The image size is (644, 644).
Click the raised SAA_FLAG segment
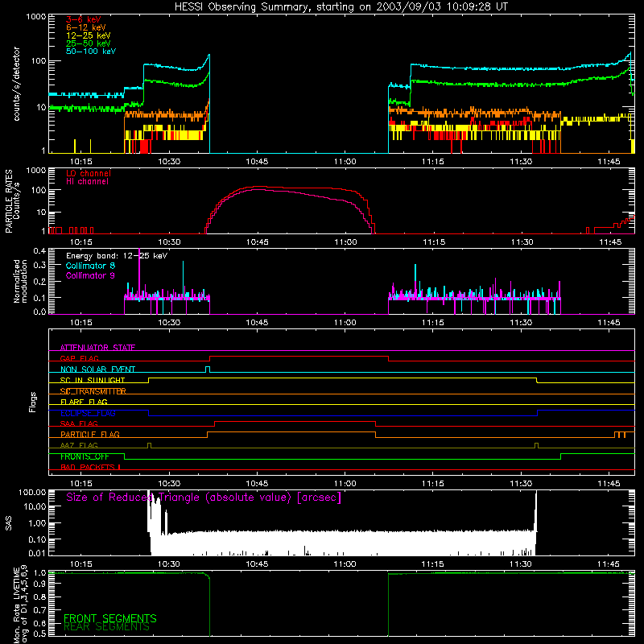[x=295, y=421]
